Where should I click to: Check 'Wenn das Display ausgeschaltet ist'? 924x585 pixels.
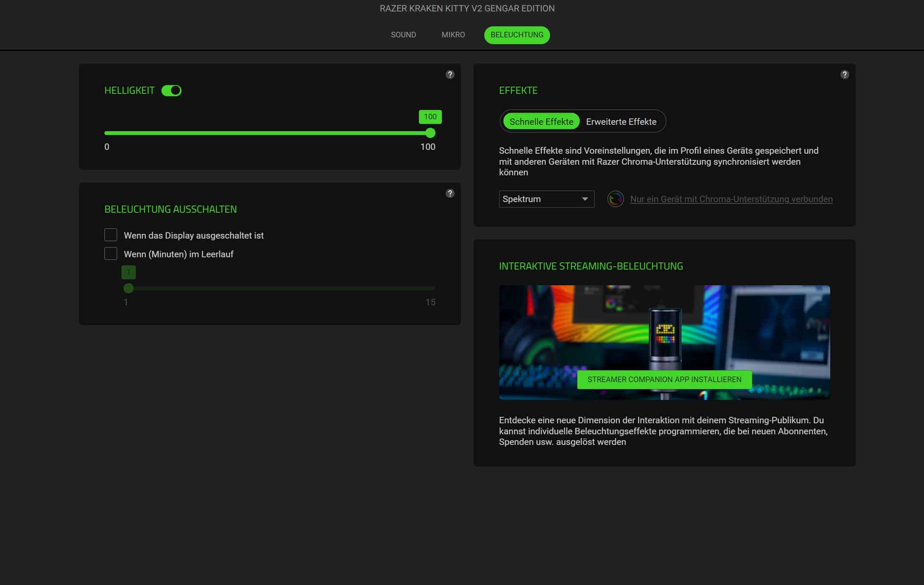pyautogui.click(x=111, y=235)
